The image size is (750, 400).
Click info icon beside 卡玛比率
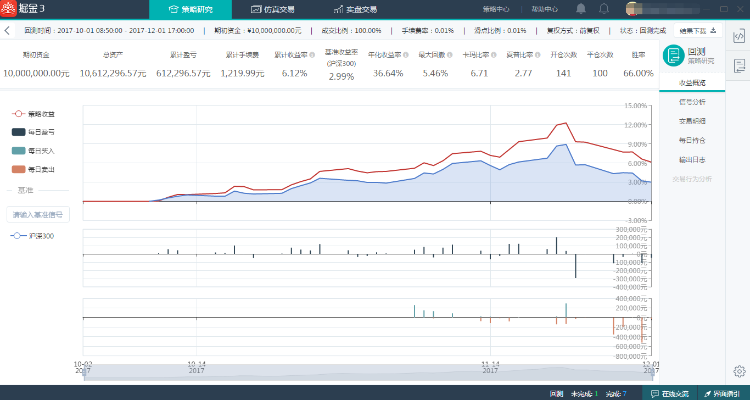[x=494, y=55]
